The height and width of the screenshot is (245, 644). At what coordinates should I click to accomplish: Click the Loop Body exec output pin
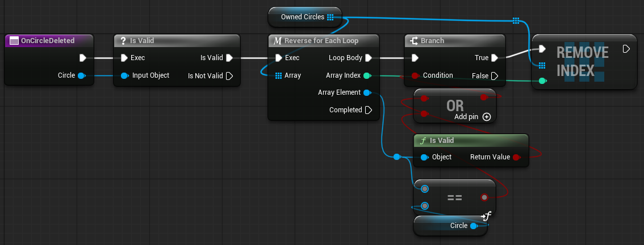368,58
